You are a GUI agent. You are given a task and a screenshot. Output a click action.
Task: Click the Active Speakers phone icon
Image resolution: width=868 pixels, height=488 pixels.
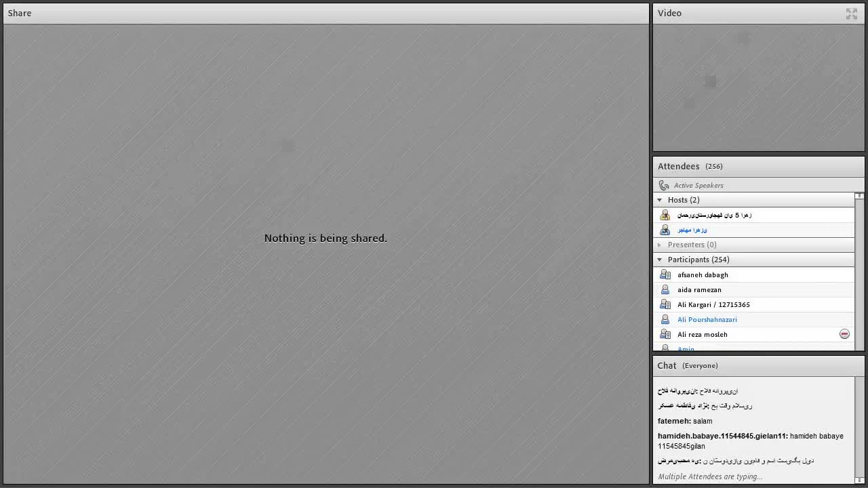point(664,185)
